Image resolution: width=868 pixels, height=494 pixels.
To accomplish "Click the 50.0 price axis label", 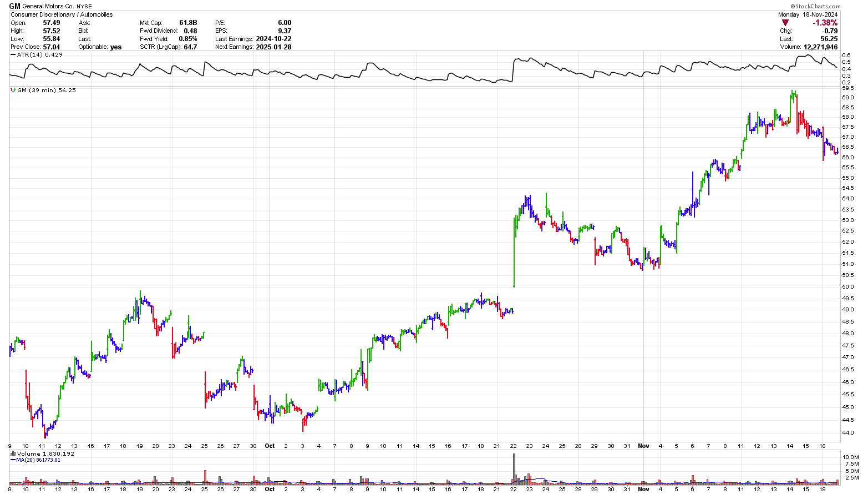I will (x=848, y=287).
